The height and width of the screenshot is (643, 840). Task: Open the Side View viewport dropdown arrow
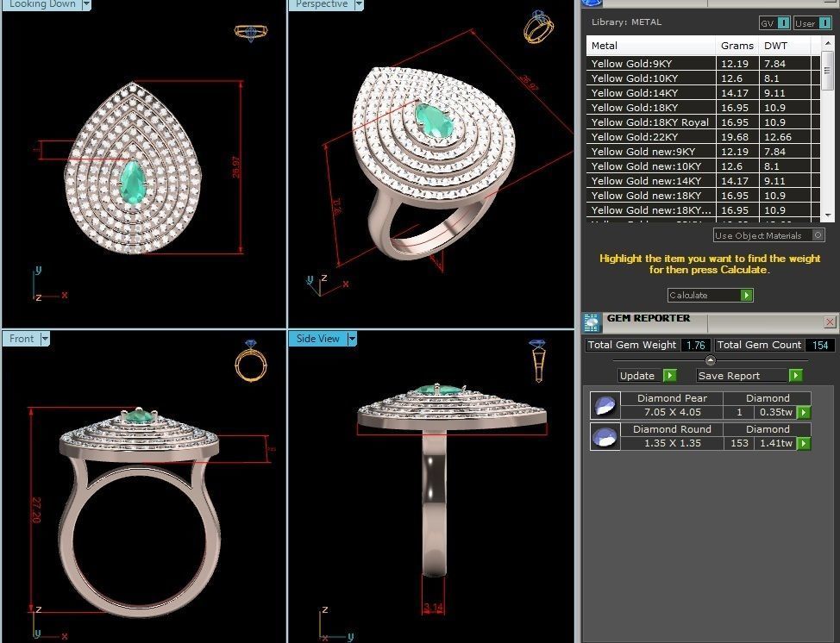[x=351, y=339]
